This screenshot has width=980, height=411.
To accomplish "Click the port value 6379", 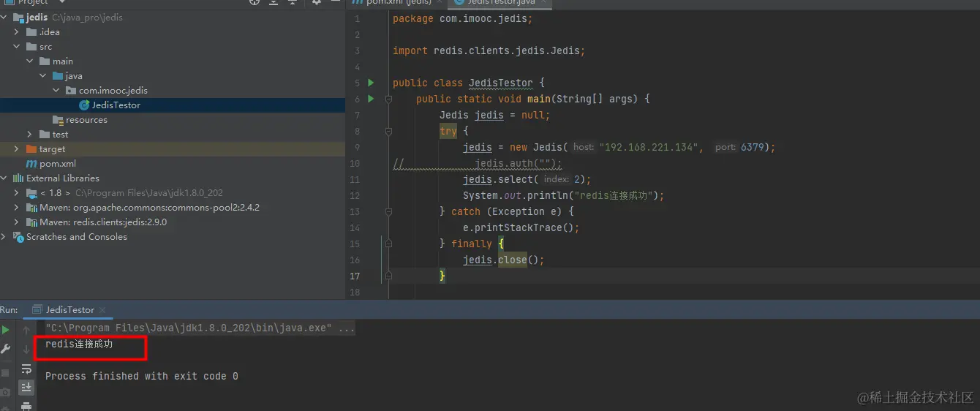I will tap(752, 147).
